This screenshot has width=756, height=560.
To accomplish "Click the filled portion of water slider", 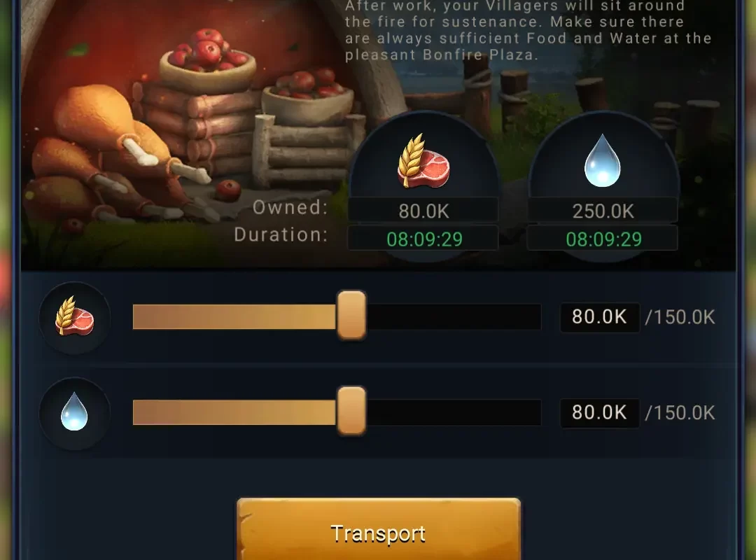I will point(234,412).
